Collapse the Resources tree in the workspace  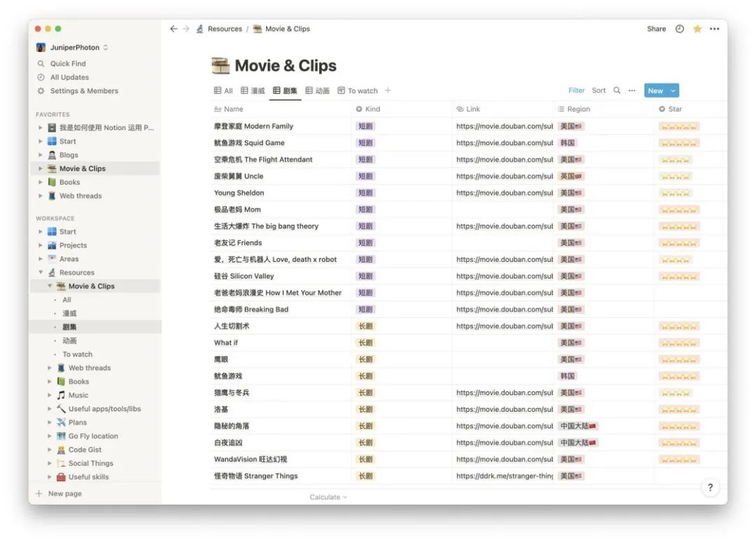point(41,272)
